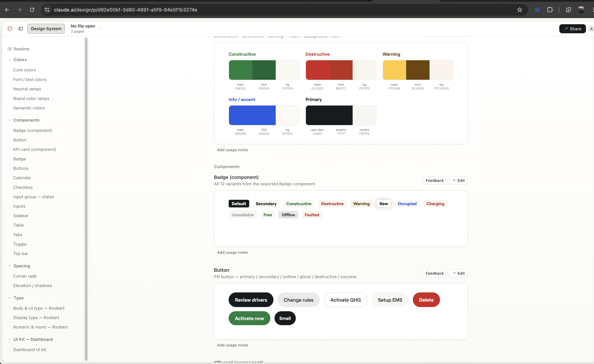Click the Claude design palette logo icon
594x364 pixels.
pyautogui.click(x=10, y=29)
